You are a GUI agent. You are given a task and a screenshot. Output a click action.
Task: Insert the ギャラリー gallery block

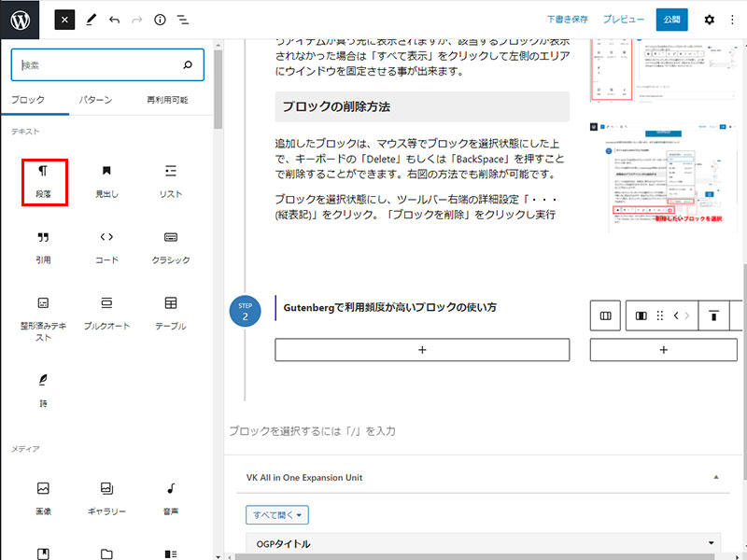pyautogui.click(x=106, y=498)
